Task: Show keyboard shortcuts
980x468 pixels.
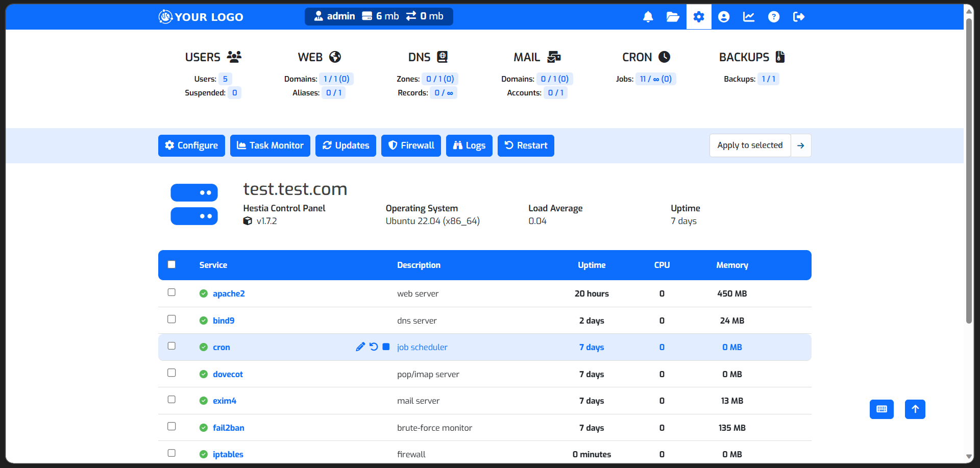Action: click(881, 409)
